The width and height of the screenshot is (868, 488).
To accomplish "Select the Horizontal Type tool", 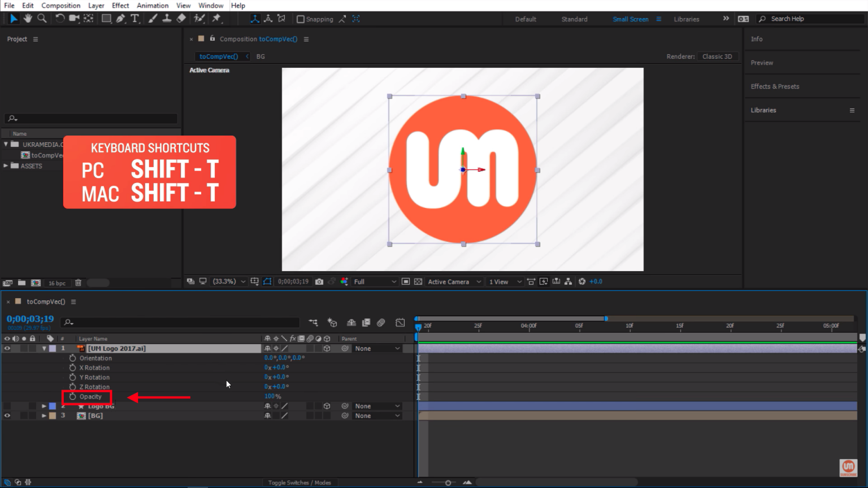I will click(134, 19).
